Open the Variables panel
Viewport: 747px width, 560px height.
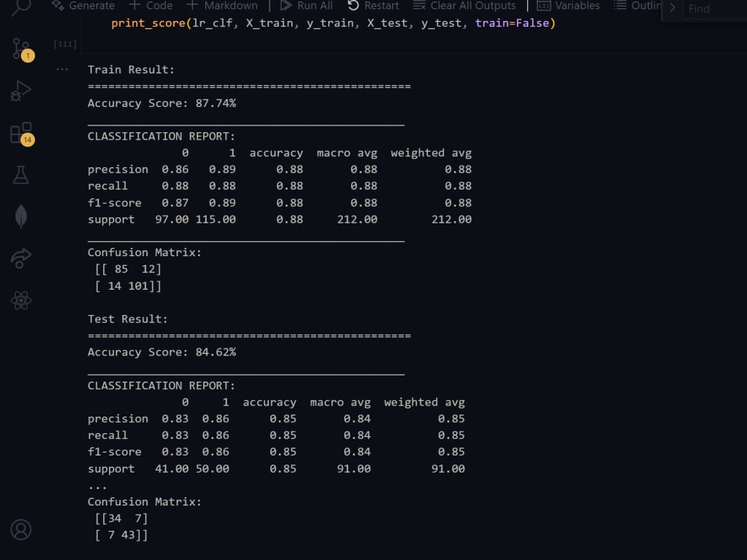(568, 6)
